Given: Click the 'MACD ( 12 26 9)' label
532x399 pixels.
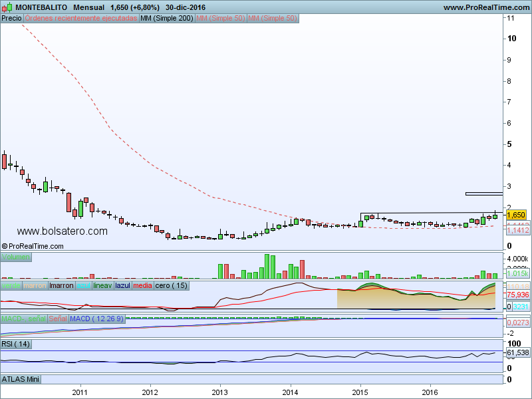Looking at the screenshot, I should pyautogui.click(x=97, y=319).
